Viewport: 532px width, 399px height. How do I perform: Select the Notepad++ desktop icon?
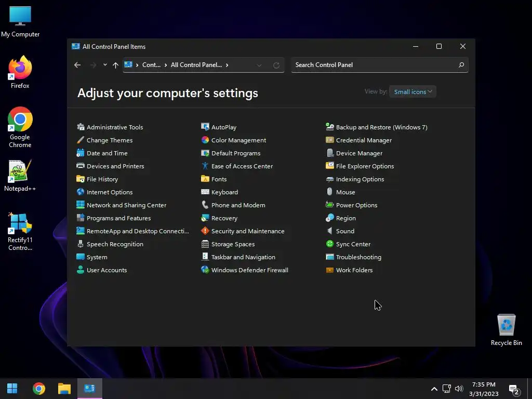[x=20, y=176]
